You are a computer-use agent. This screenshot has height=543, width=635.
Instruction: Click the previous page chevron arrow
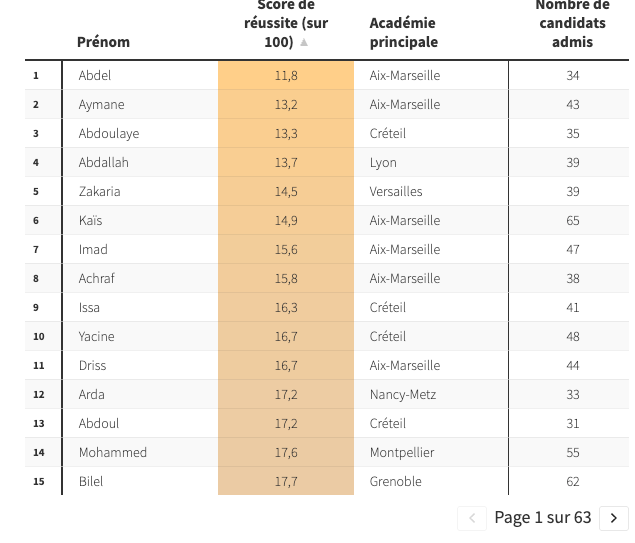472,518
